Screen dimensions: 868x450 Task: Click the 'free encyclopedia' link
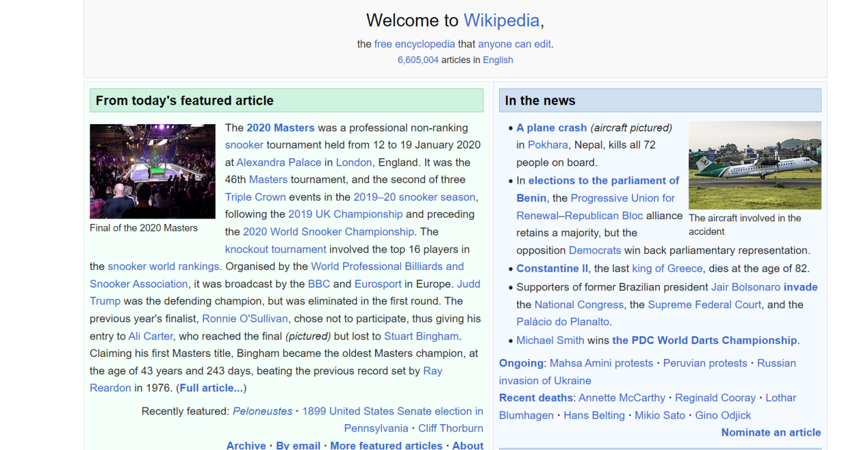click(414, 44)
